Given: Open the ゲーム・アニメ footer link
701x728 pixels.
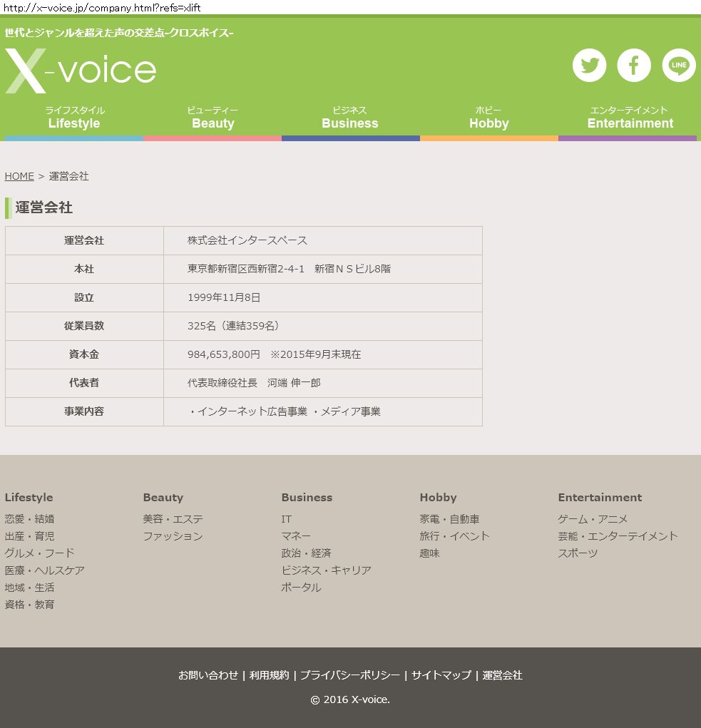Looking at the screenshot, I should [x=593, y=519].
